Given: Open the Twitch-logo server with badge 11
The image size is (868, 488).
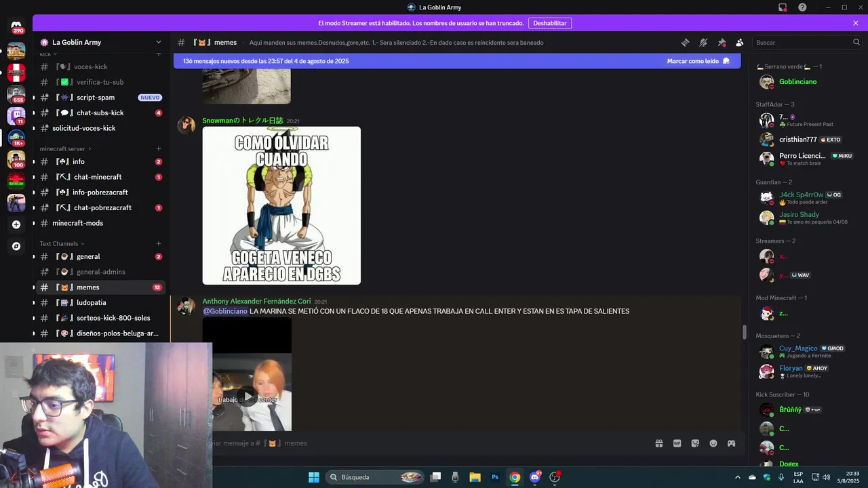Looking at the screenshot, I should [x=16, y=116].
